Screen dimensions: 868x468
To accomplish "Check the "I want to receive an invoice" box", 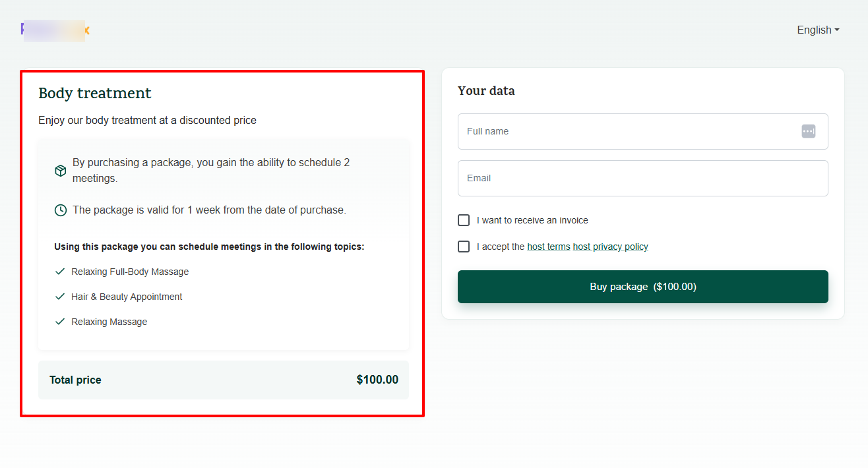I will pos(464,219).
